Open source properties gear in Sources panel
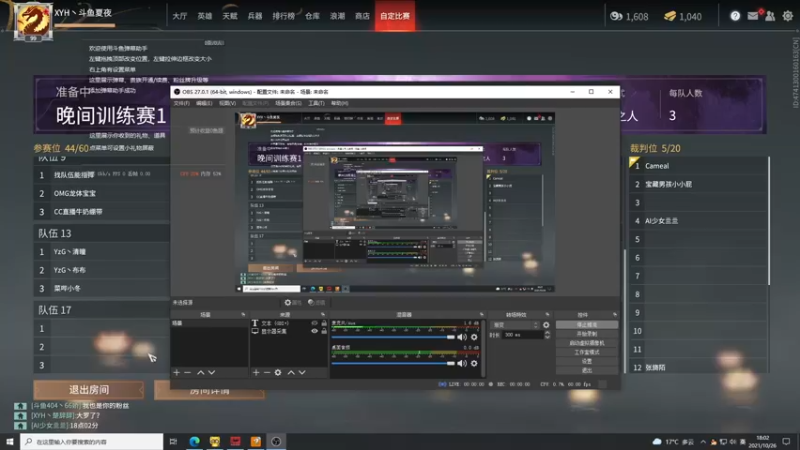This screenshot has width=800, height=450. pos(278,372)
